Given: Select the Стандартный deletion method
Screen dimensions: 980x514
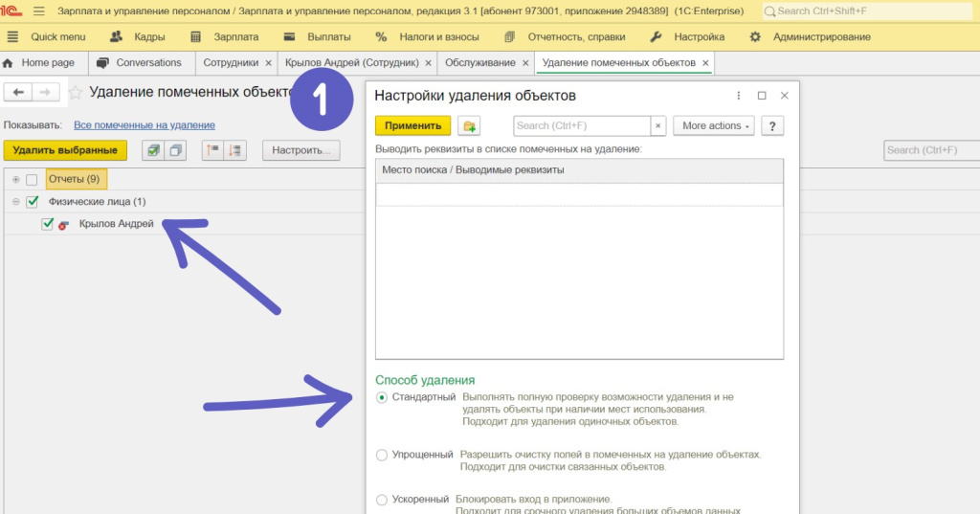Looking at the screenshot, I should click(x=383, y=397).
